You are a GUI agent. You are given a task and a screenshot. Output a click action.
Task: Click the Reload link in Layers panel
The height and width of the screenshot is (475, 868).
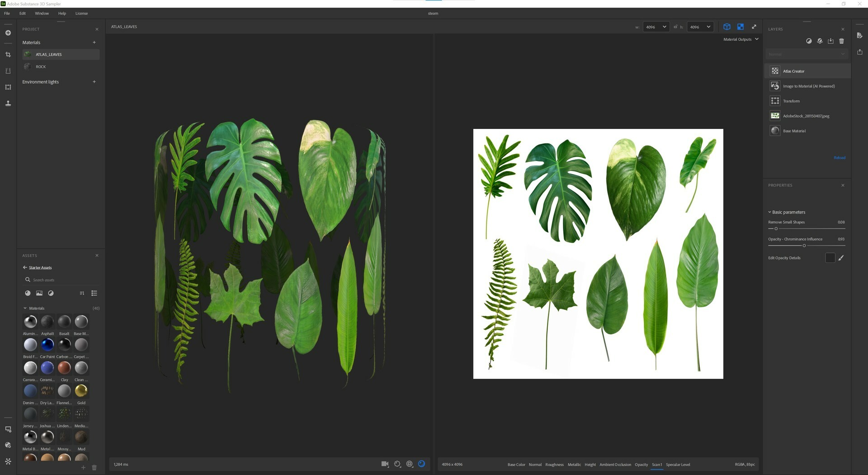coord(840,157)
